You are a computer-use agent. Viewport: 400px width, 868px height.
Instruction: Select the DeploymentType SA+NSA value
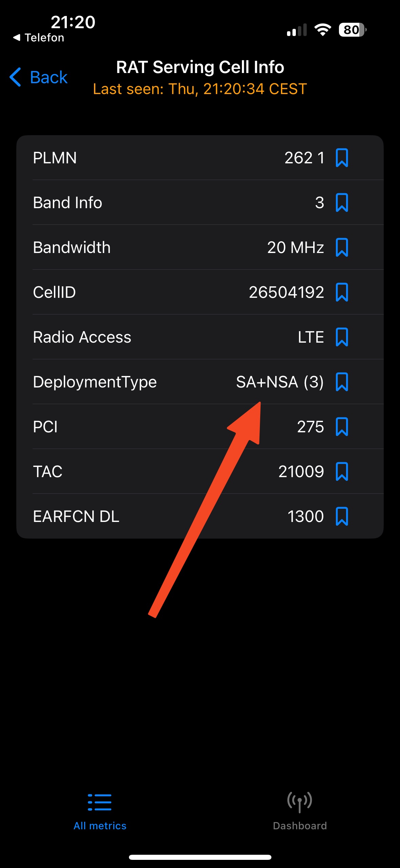280,382
